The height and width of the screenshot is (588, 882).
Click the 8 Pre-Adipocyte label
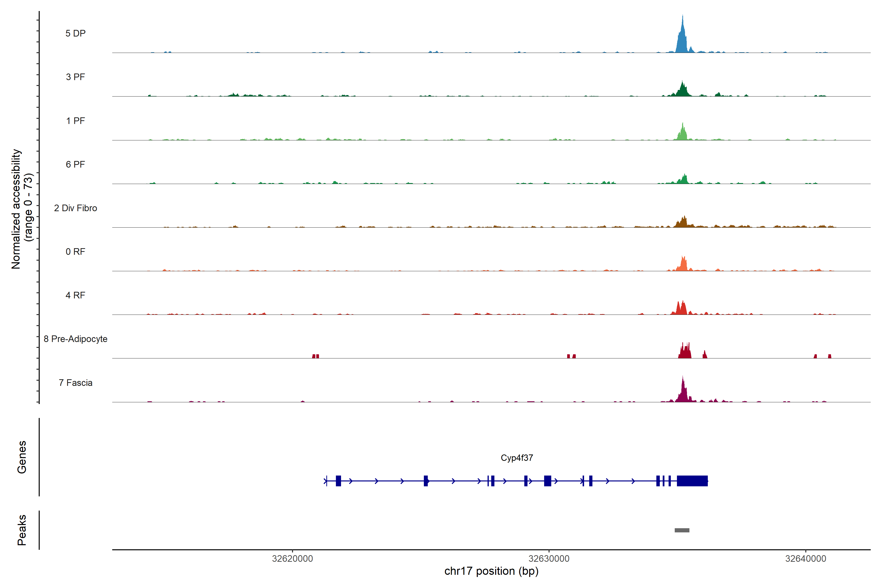[75, 339]
